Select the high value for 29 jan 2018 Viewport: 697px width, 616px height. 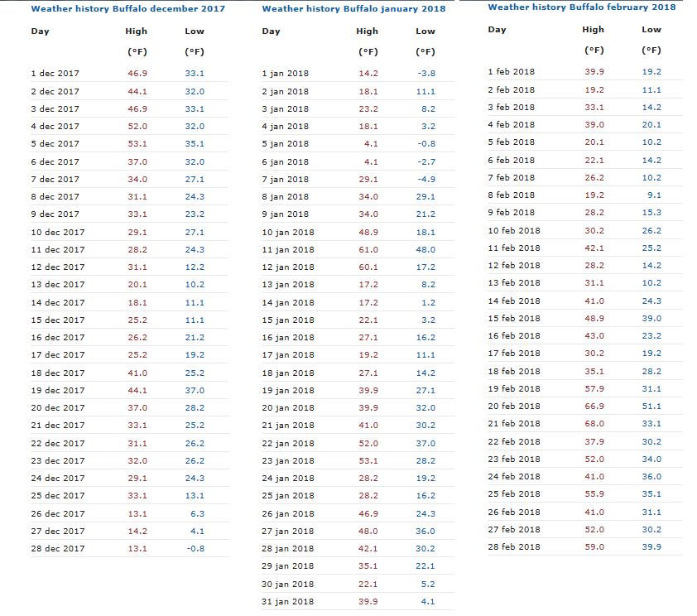pos(368,566)
